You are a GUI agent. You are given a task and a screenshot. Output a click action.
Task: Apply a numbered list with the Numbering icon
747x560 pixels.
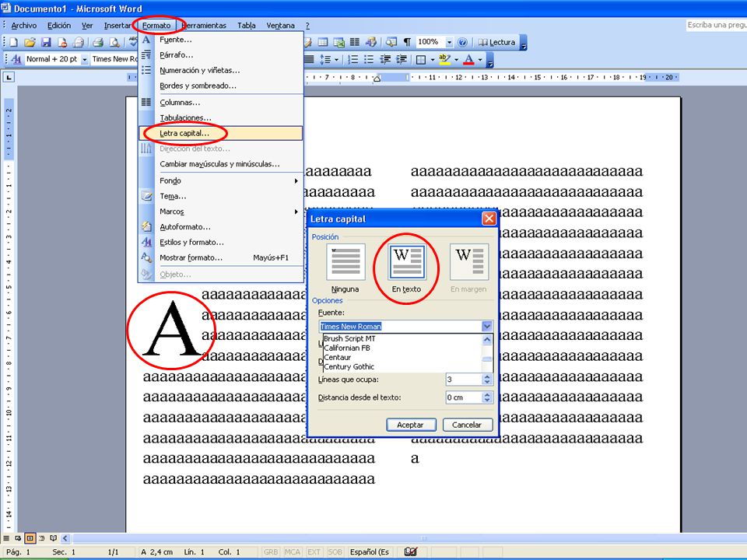point(353,60)
